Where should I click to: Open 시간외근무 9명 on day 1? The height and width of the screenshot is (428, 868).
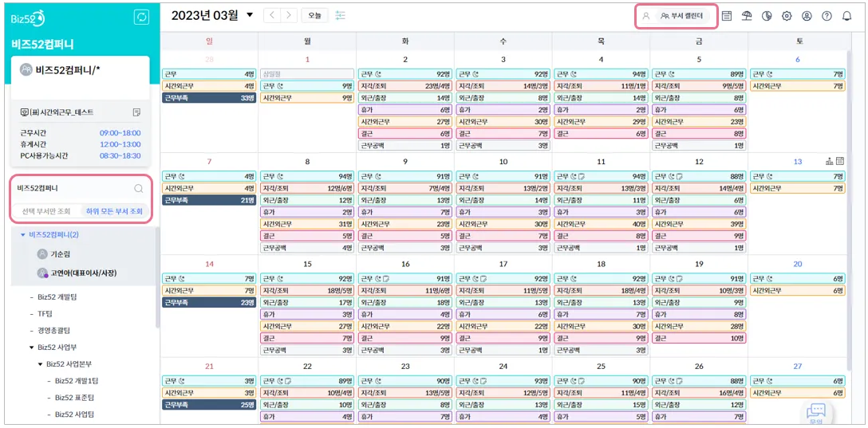click(306, 98)
